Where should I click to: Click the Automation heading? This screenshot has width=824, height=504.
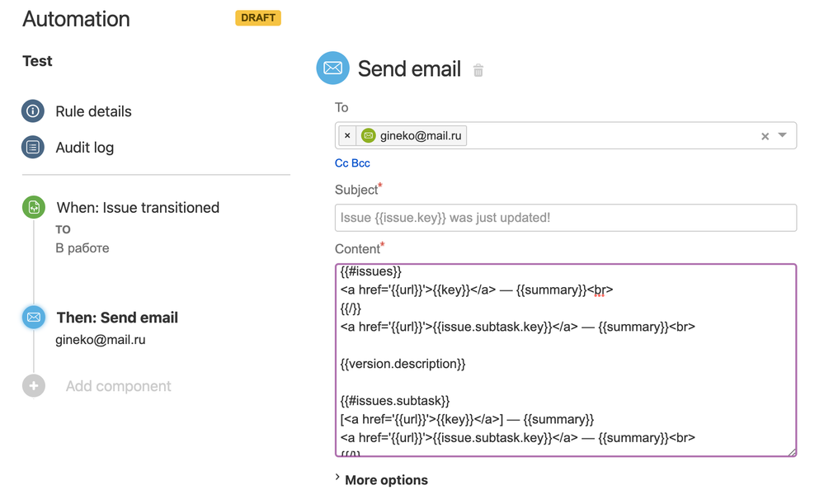(76, 19)
